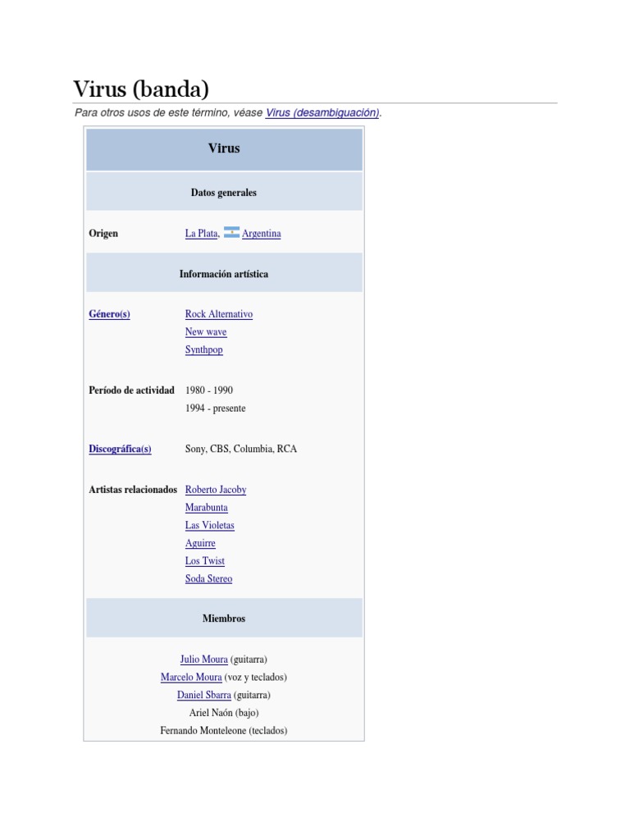
Task: Click the Período de actividad label
Action: pos(132,390)
